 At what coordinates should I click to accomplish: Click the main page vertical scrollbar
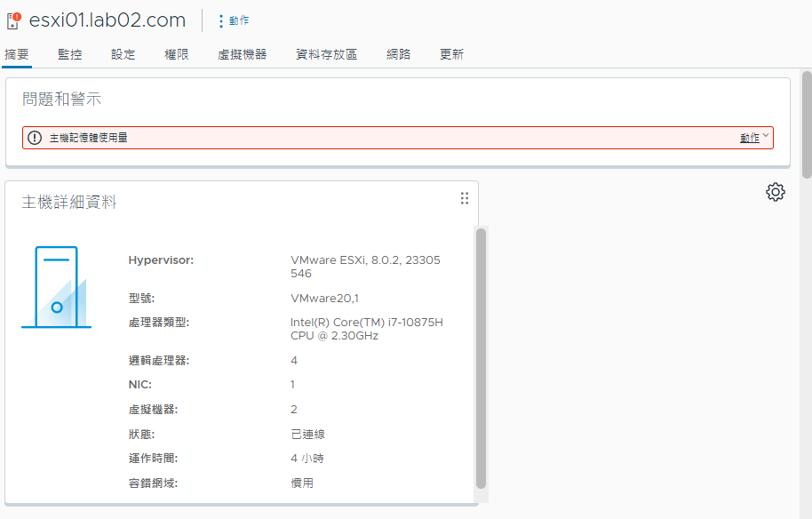(806, 124)
